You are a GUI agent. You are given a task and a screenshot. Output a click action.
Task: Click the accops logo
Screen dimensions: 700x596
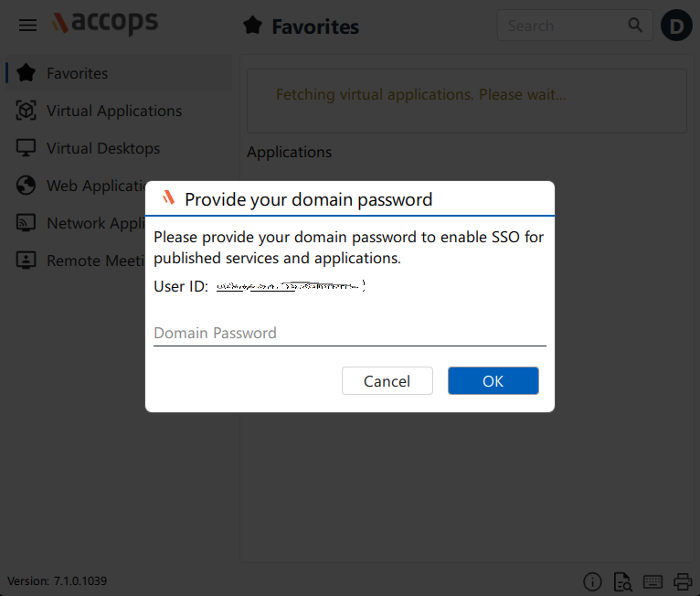point(105,22)
